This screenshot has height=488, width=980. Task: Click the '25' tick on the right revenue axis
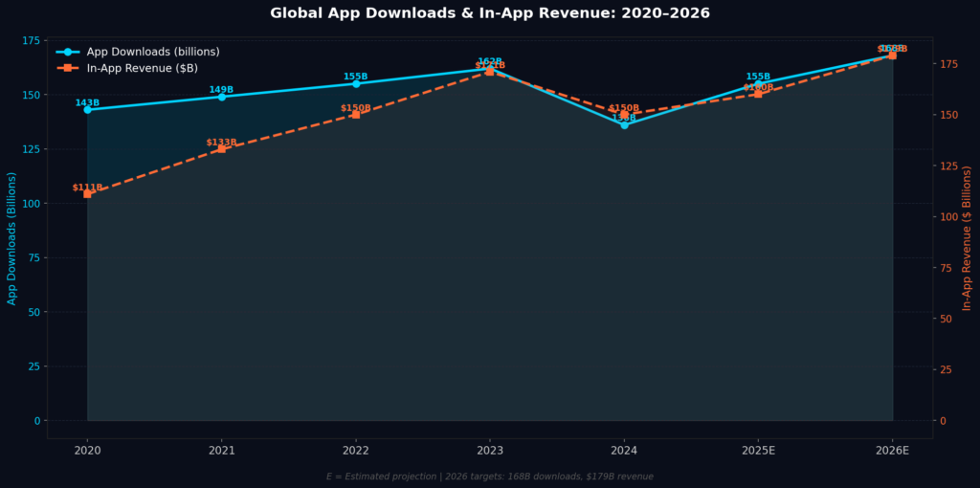(x=945, y=369)
